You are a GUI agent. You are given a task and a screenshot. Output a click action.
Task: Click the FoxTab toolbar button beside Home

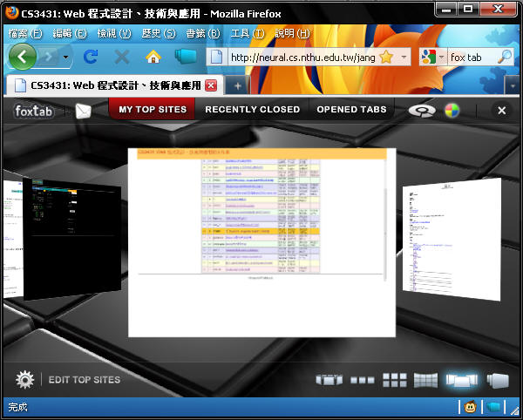pyautogui.click(x=185, y=57)
